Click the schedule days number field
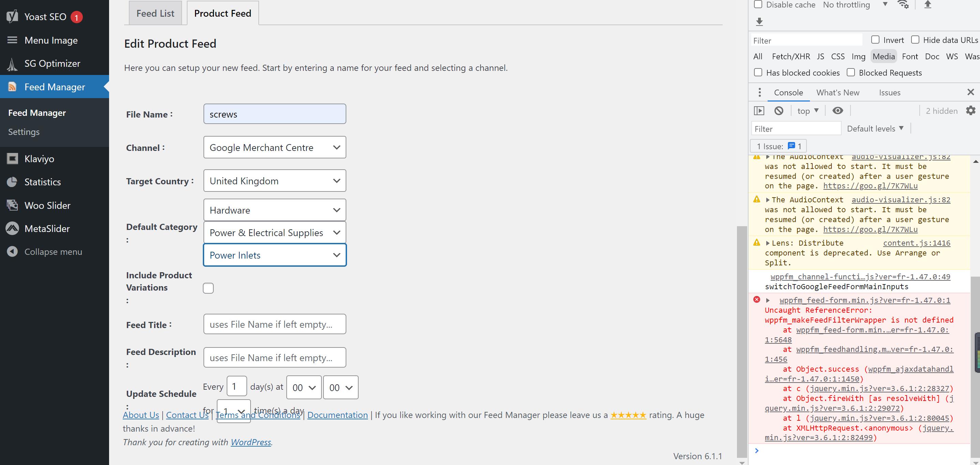The height and width of the screenshot is (465, 980). point(237,386)
